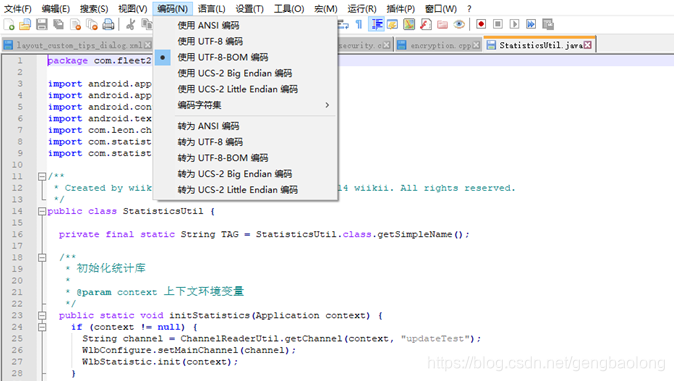Screen dimensions: 674x381
Task: Collapse the initStatistics method fold on line 23
Action: click(x=42, y=316)
